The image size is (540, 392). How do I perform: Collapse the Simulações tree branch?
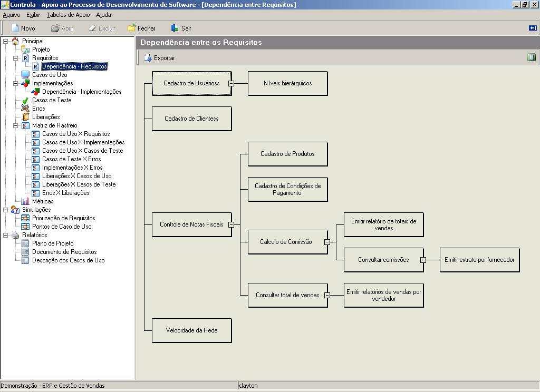pos(6,210)
